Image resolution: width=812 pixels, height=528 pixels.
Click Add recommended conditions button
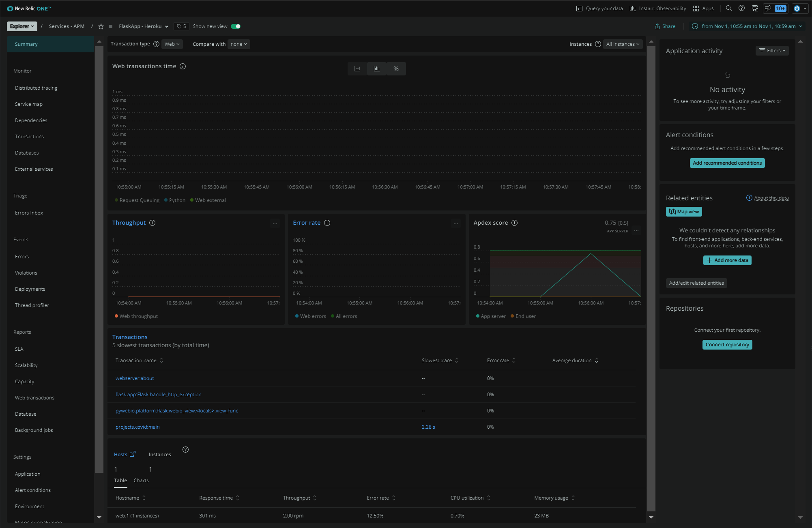[x=727, y=163]
